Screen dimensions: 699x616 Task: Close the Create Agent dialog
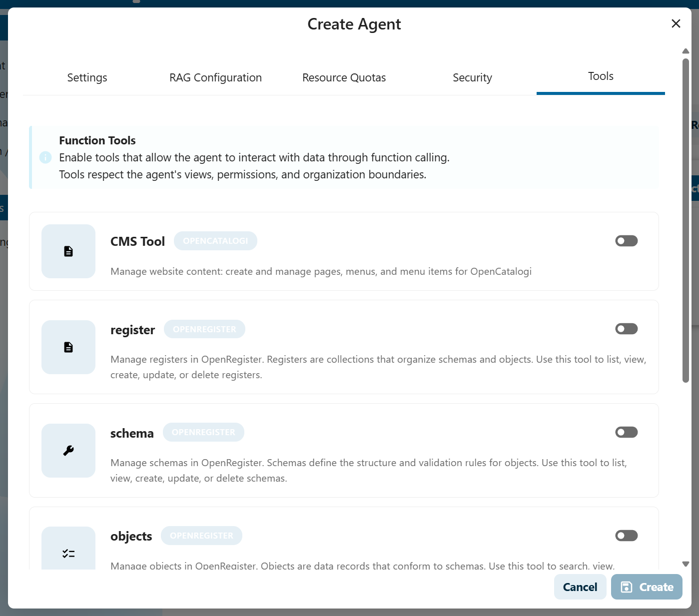[676, 23]
